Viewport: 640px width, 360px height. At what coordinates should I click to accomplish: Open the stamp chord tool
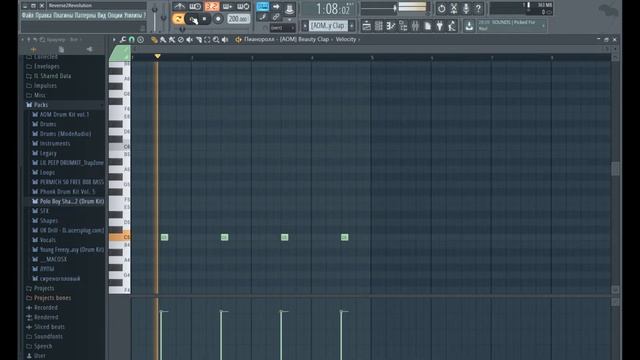[140, 40]
